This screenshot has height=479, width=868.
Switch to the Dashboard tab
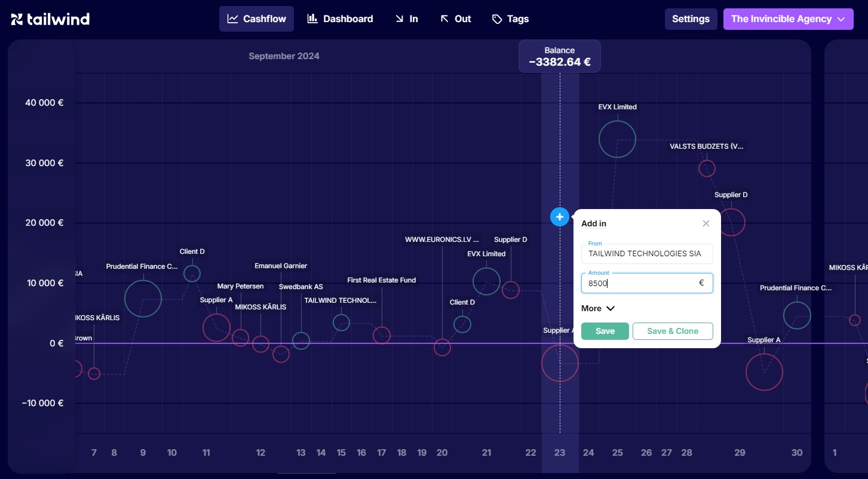(x=340, y=19)
